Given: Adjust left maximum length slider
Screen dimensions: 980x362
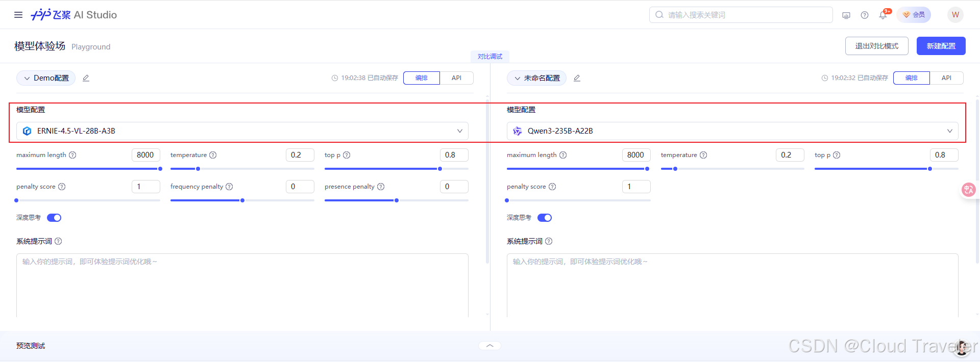Looking at the screenshot, I should pos(88,169).
